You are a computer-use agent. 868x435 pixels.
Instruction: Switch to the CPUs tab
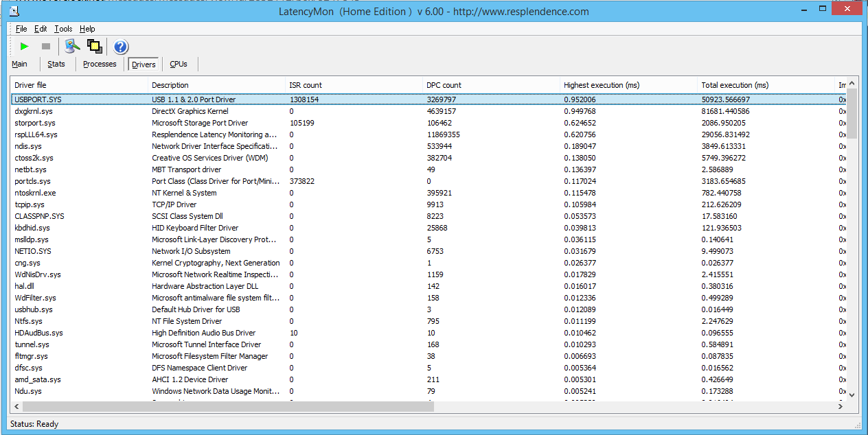[179, 64]
